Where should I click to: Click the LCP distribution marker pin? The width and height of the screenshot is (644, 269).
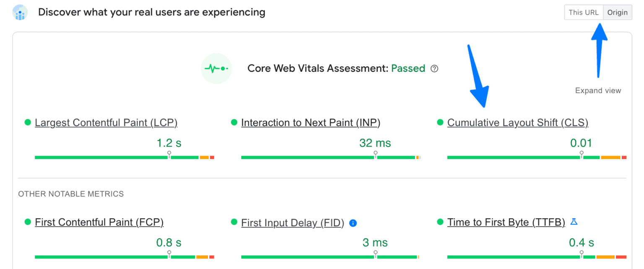click(x=169, y=154)
